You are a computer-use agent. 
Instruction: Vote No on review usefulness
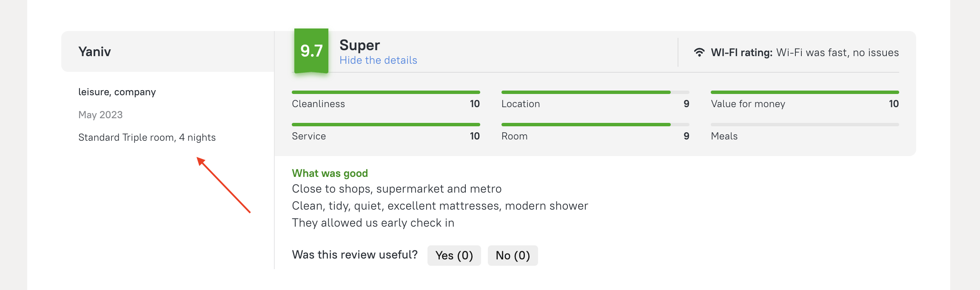(x=513, y=256)
